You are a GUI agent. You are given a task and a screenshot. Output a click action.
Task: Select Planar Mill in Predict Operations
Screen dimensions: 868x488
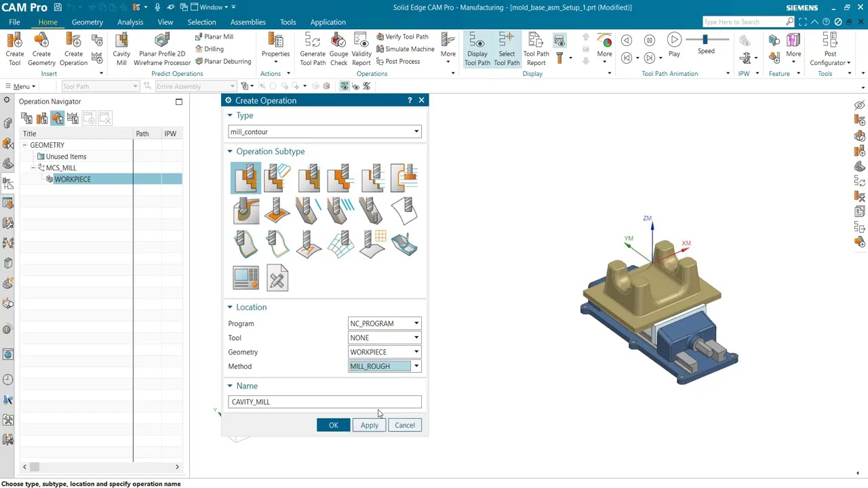click(x=214, y=37)
